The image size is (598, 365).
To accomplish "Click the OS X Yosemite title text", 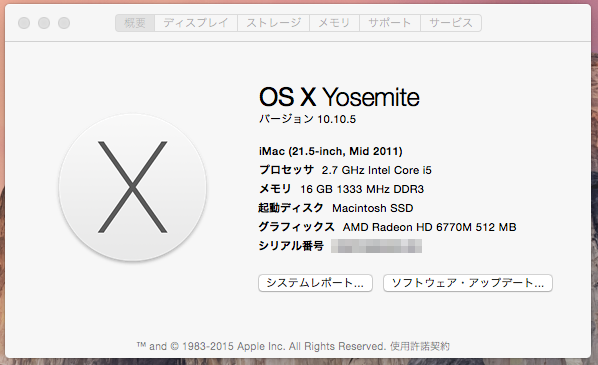I will (x=339, y=97).
